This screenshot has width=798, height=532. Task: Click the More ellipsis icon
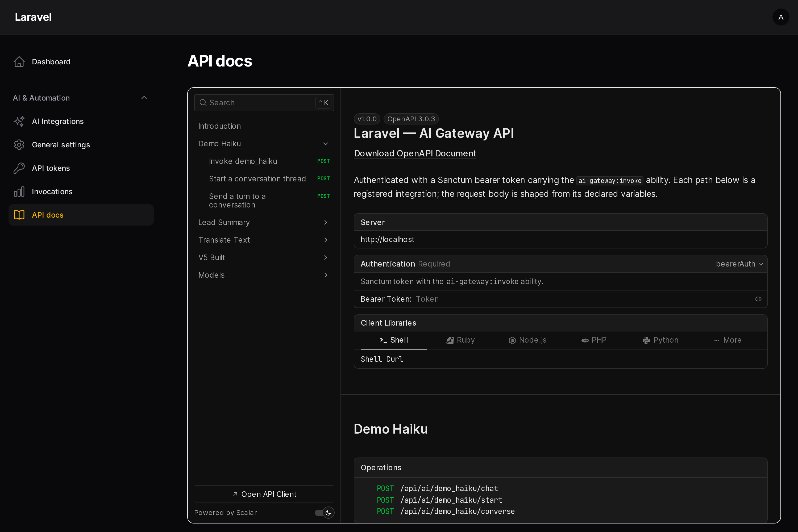[716, 340]
